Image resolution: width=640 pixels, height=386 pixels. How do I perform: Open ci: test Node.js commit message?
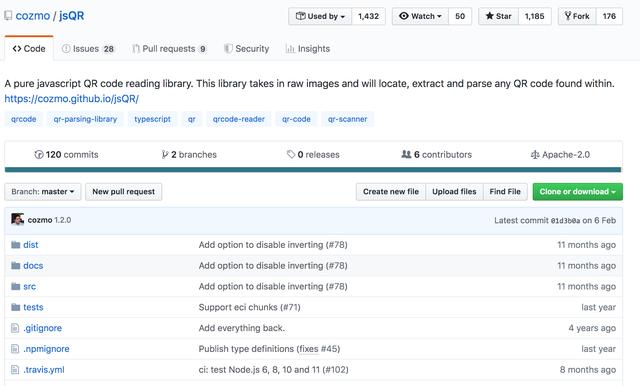tap(273, 370)
